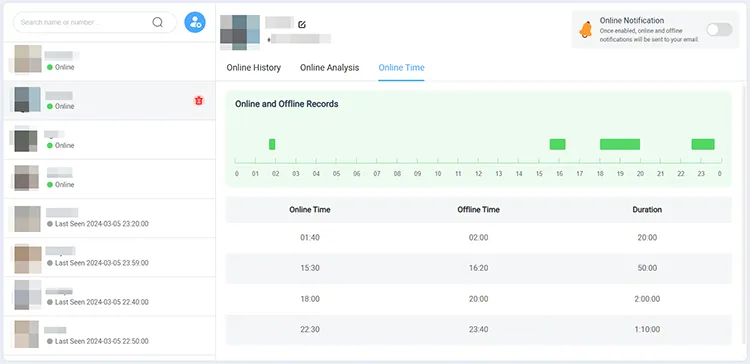Viewport: 750px width, 364px height.
Task: Open the Online Analysis tab
Action: pyautogui.click(x=330, y=67)
